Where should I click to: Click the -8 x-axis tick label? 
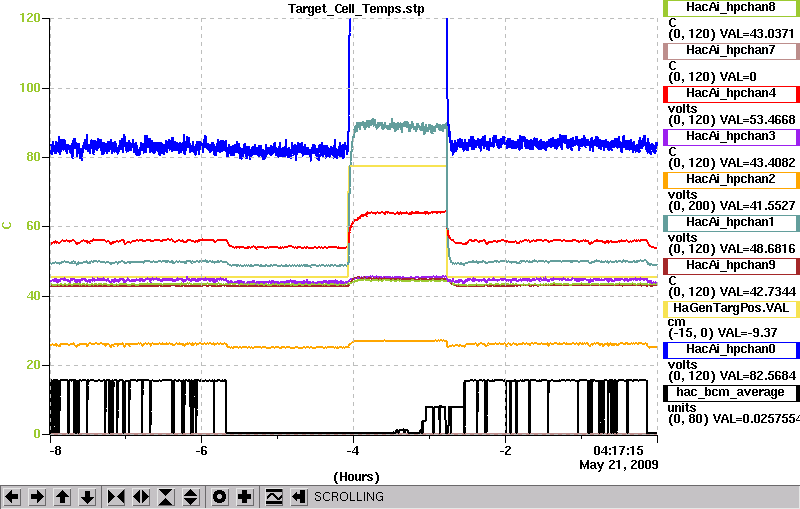point(55,451)
